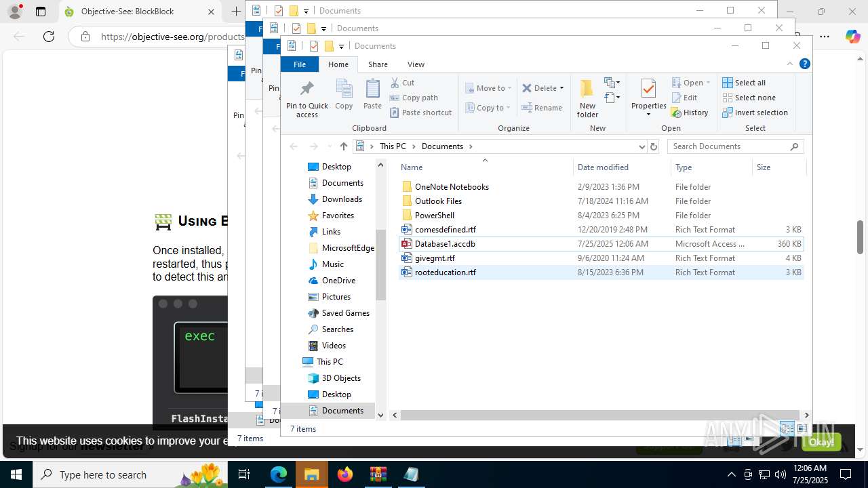Click the Task View taskbar icon

(245, 474)
